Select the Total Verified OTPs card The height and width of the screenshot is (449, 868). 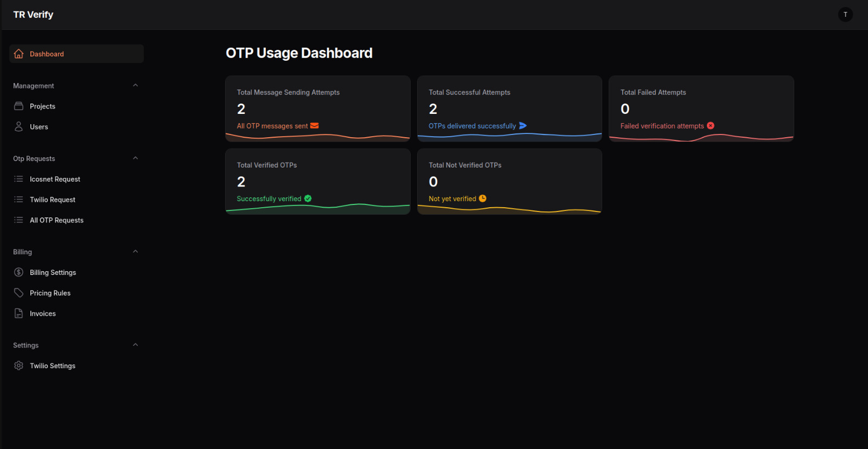tap(317, 181)
